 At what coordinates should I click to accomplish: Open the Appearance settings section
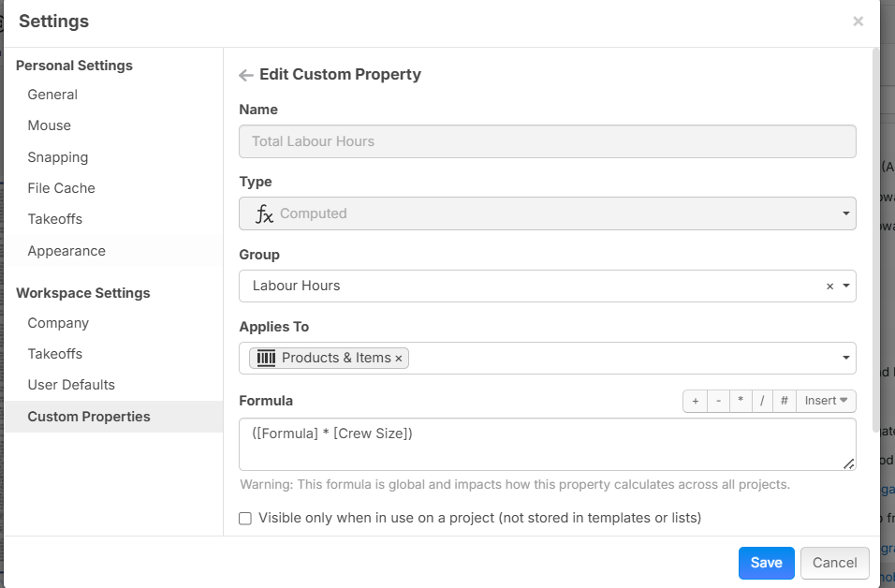[x=66, y=251]
